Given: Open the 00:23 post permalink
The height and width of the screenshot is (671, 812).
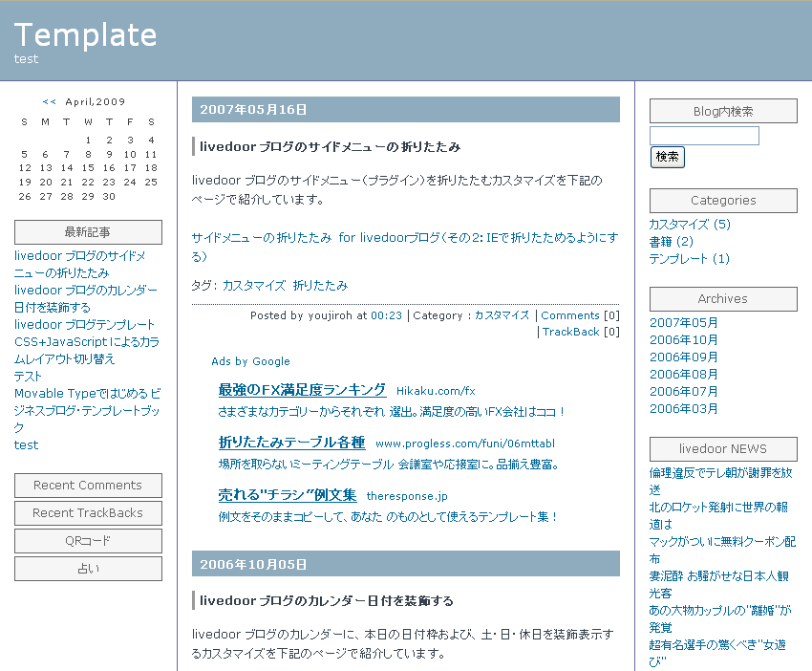Looking at the screenshot, I should point(386,315).
